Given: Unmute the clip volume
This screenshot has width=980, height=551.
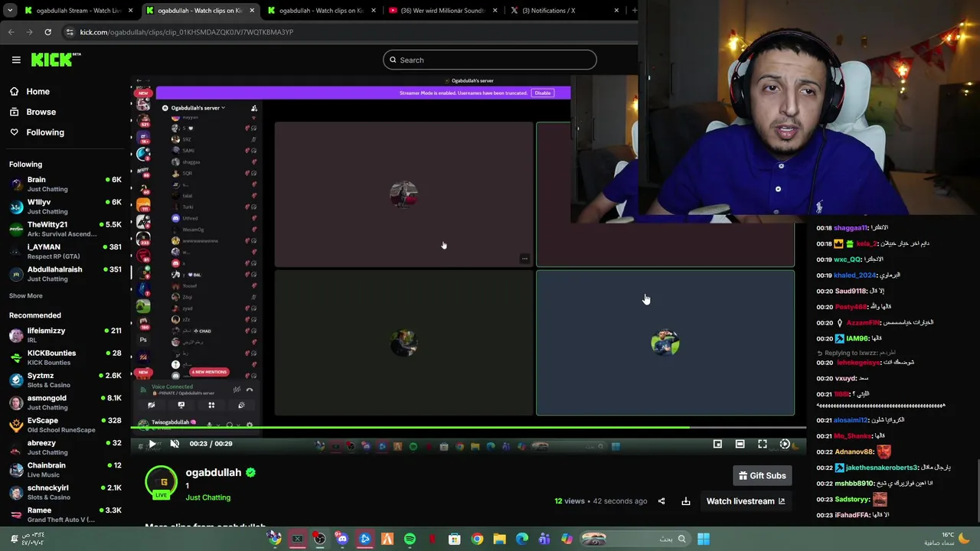Looking at the screenshot, I should tap(175, 444).
